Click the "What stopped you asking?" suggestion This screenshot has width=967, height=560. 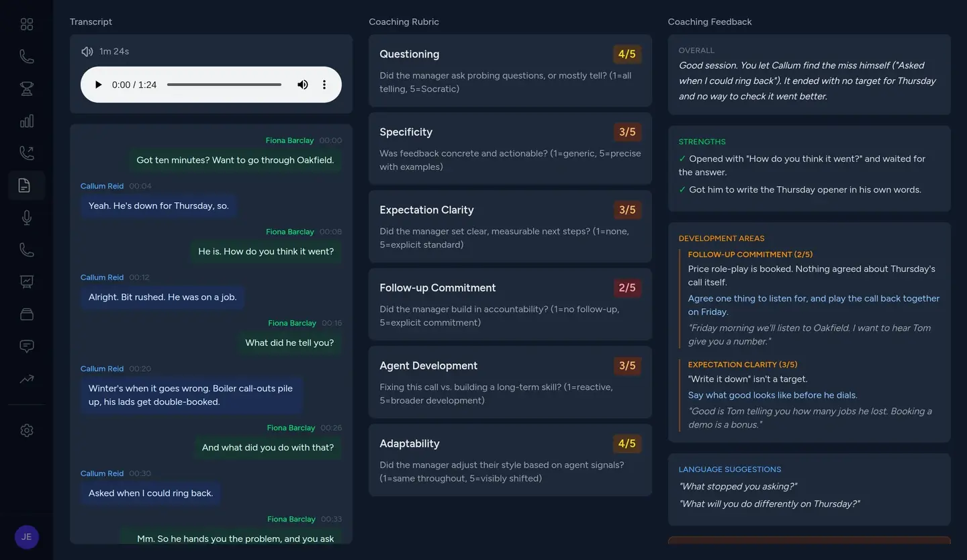coord(738,487)
